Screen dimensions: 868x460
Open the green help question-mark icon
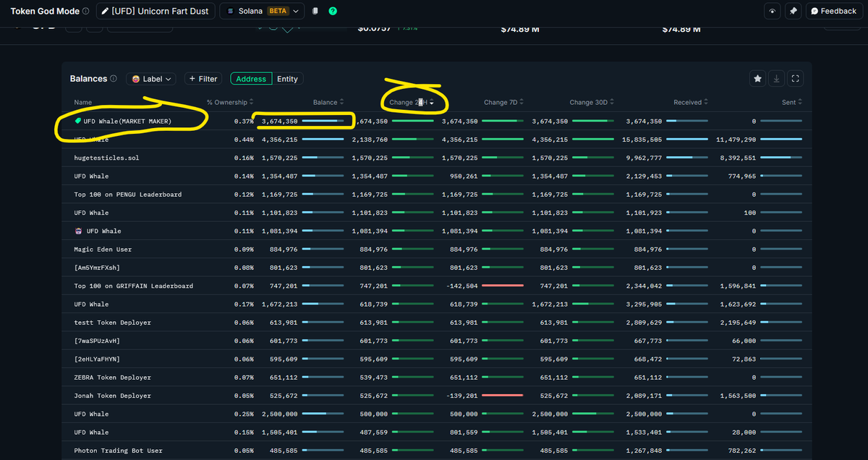coord(333,12)
